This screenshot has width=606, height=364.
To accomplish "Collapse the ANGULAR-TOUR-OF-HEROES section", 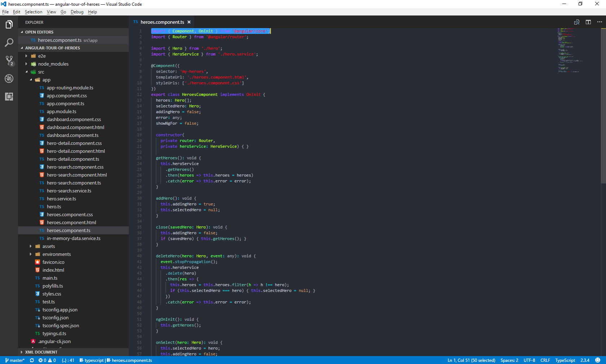I will [x=22, y=48].
